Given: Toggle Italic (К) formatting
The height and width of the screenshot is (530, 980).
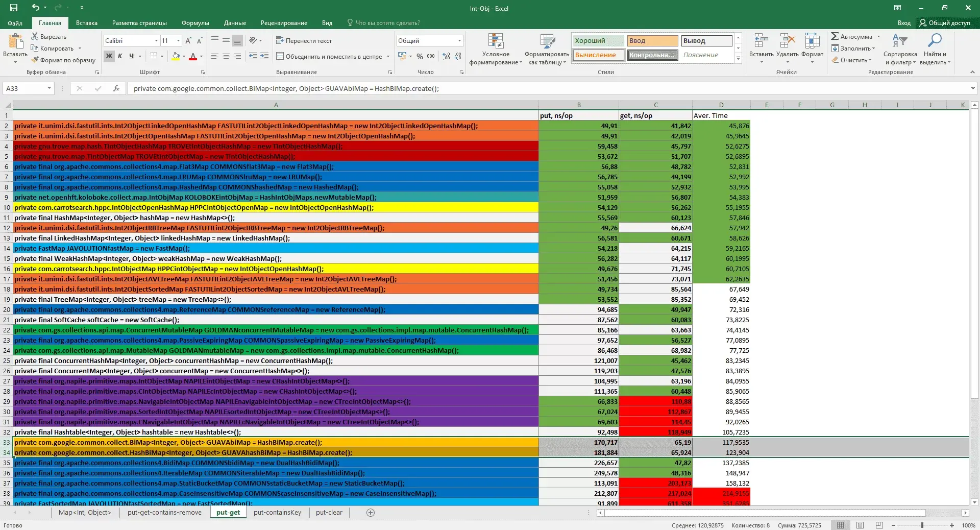Looking at the screenshot, I should tap(120, 56).
